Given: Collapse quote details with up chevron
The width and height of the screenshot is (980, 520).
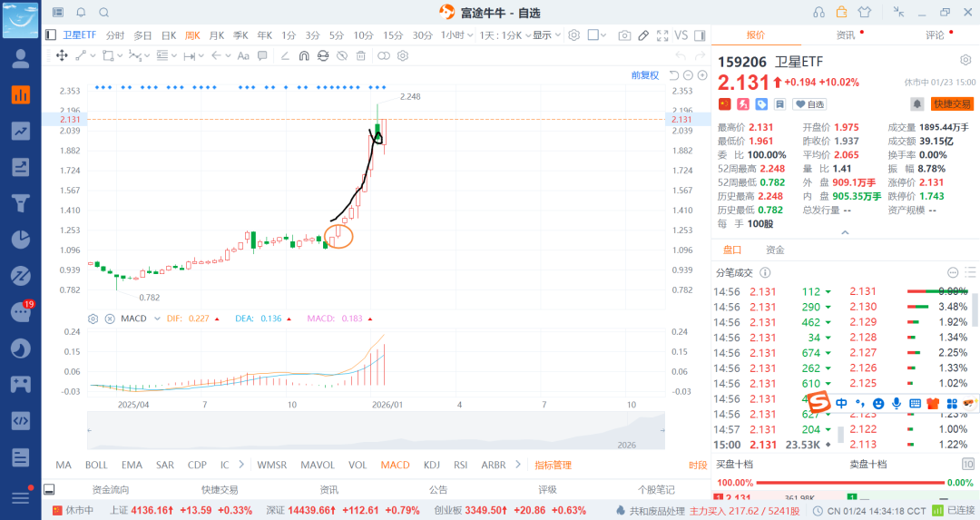Looking at the screenshot, I should 845,232.
